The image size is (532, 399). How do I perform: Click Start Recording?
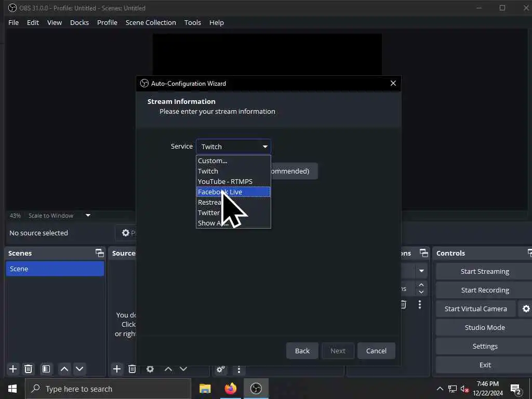click(x=485, y=290)
